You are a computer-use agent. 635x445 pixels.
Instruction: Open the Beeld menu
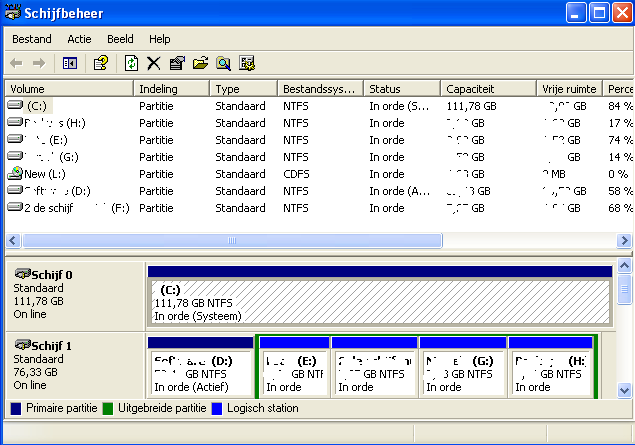120,39
